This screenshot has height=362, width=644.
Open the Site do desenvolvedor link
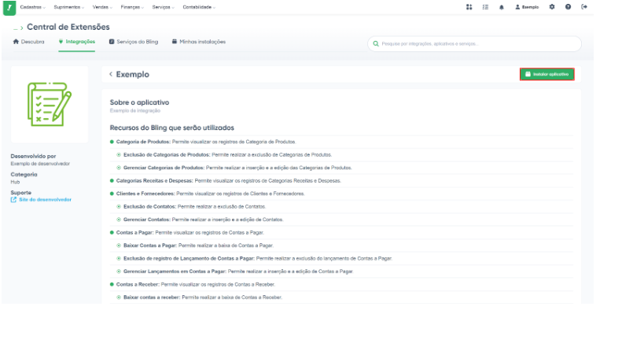pyautogui.click(x=44, y=200)
